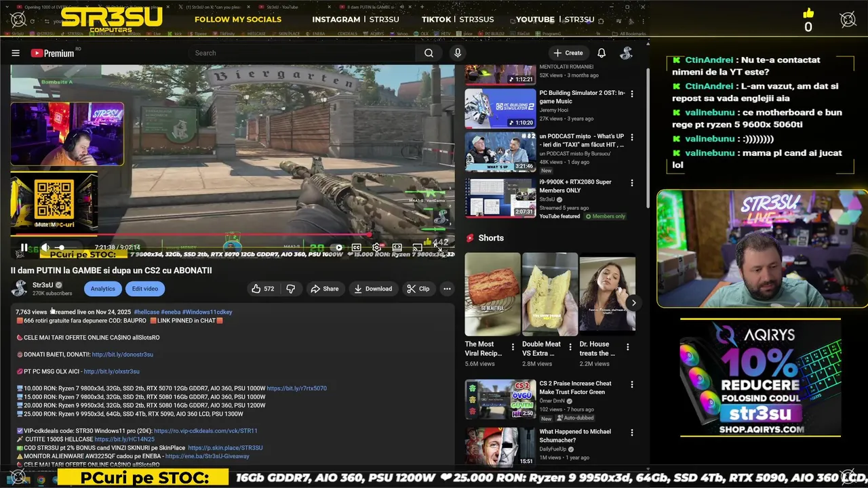The image size is (868, 488).
Task: Like the video with 572 thumbs up
Action: click(x=263, y=289)
